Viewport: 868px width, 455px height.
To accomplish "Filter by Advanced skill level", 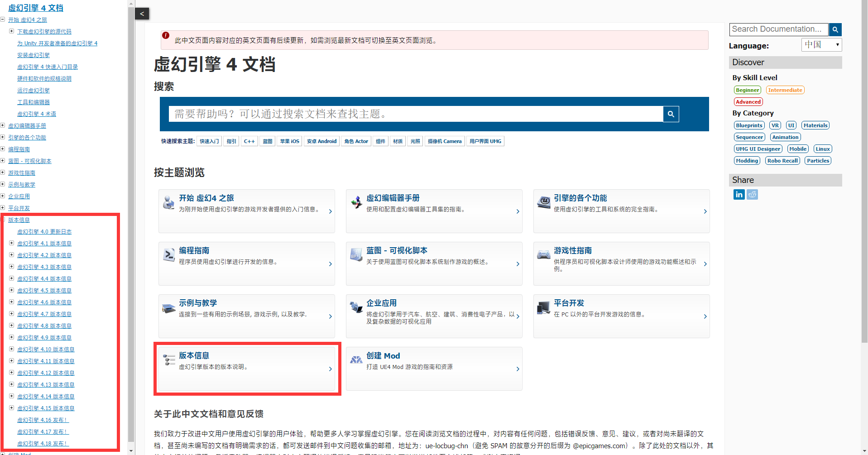I will pos(748,102).
